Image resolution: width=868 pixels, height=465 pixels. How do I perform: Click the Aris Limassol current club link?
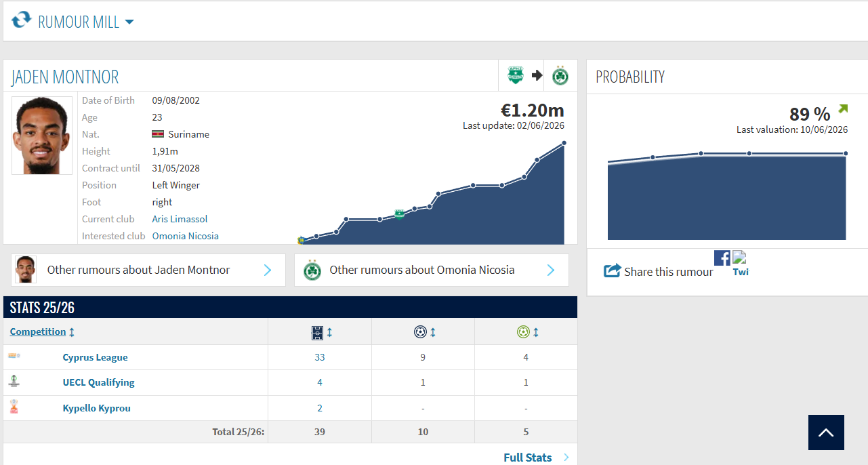tap(180, 219)
